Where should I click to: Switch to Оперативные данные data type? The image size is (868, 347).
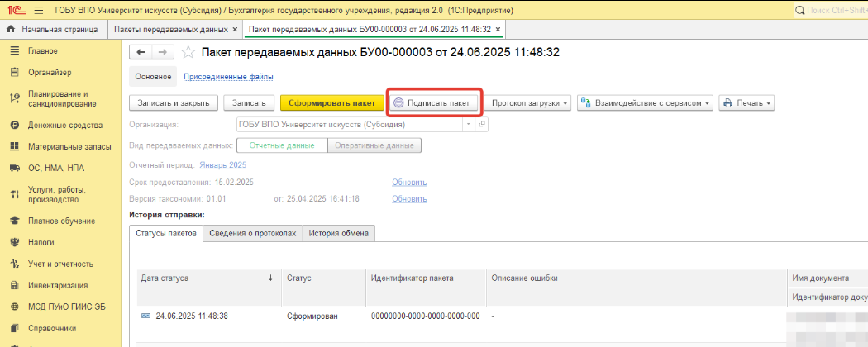point(374,145)
